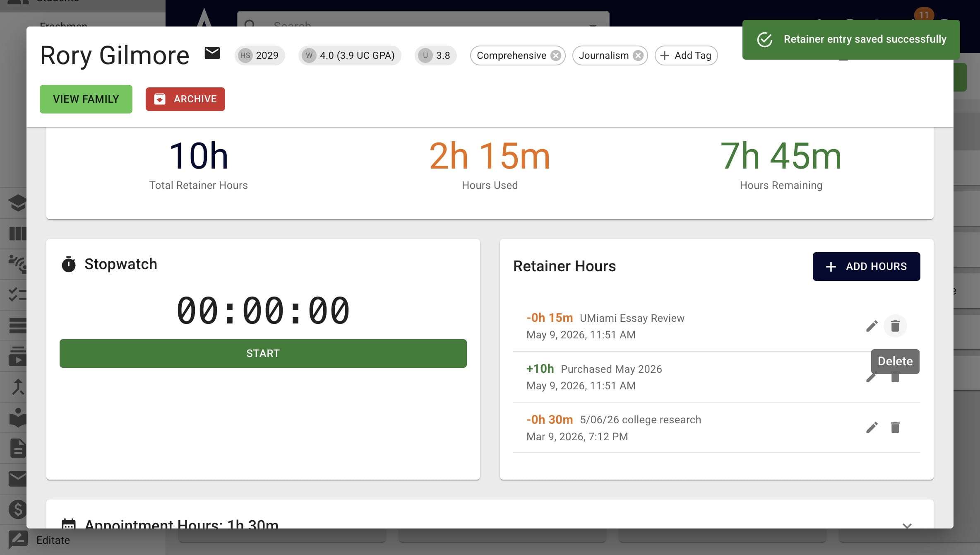Click the "Purchased May 2026" entry description
980x555 pixels.
tap(611, 369)
